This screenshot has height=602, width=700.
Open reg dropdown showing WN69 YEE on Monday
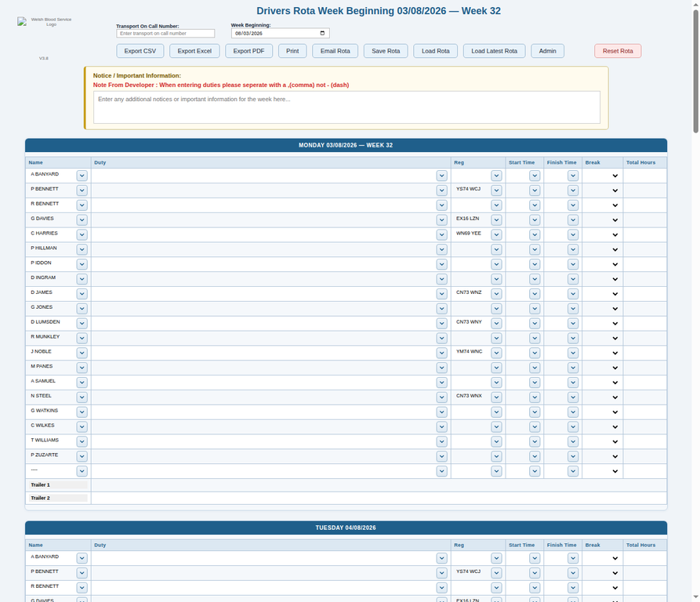click(x=496, y=234)
